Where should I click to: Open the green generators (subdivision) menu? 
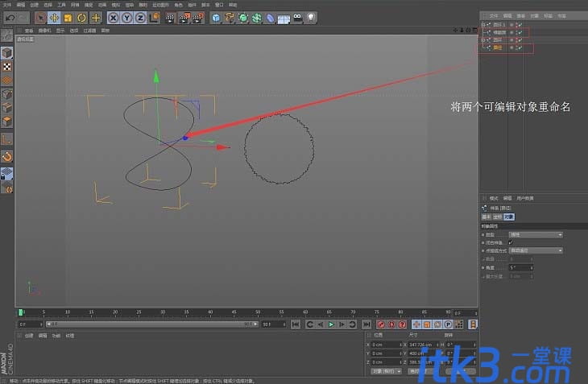tap(243, 18)
